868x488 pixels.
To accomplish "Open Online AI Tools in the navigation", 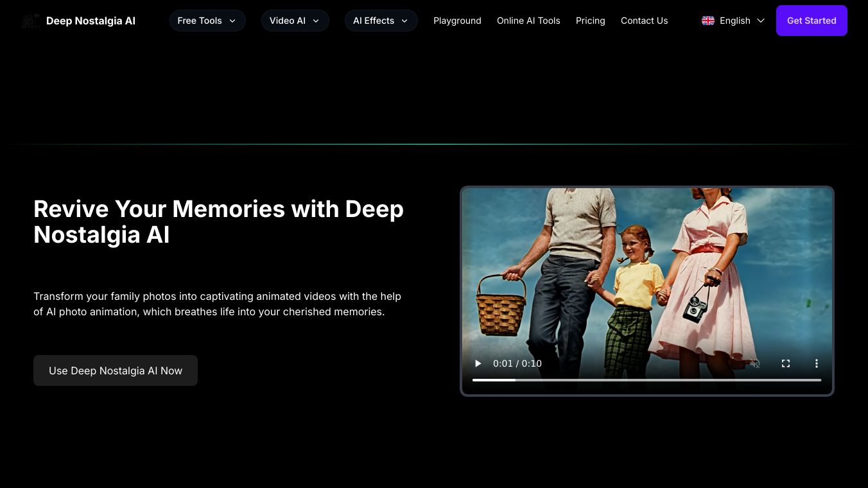I will pyautogui.click(x=528, y=21).
